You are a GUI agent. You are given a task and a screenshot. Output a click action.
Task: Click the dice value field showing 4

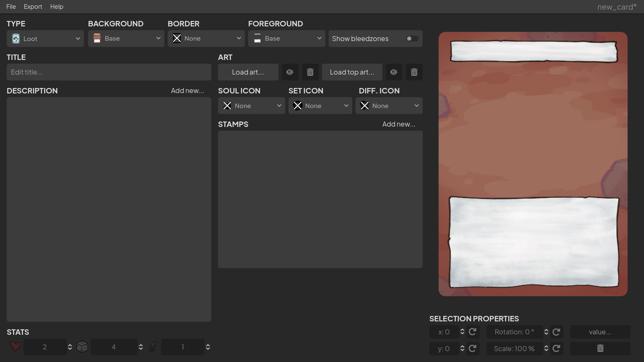114,347
